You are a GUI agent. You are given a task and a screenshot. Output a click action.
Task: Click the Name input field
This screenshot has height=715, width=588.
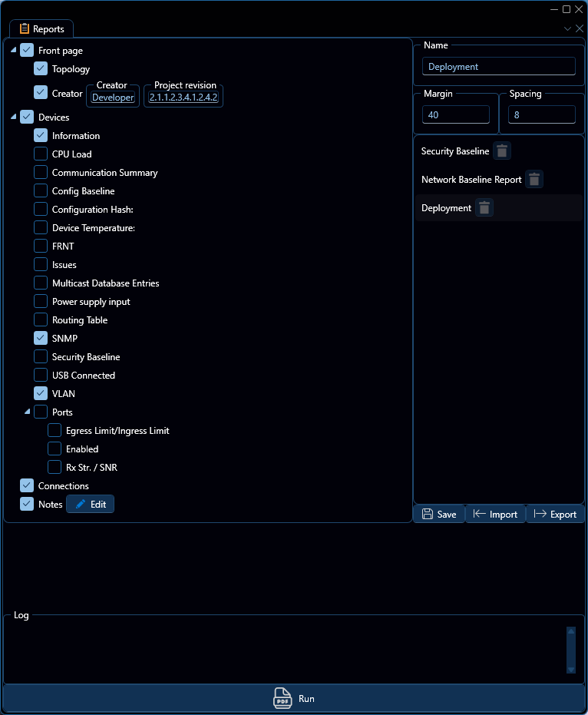point(498,67)
